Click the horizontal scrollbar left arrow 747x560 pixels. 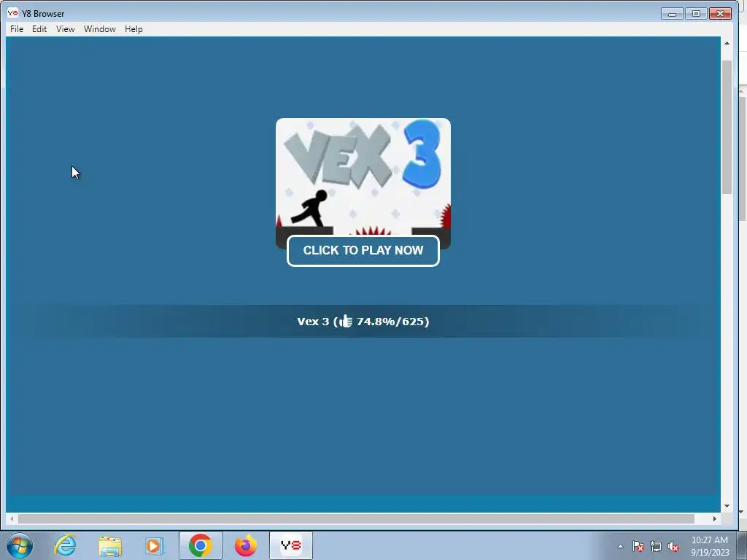pyautogui.click(x=12, y=518)
